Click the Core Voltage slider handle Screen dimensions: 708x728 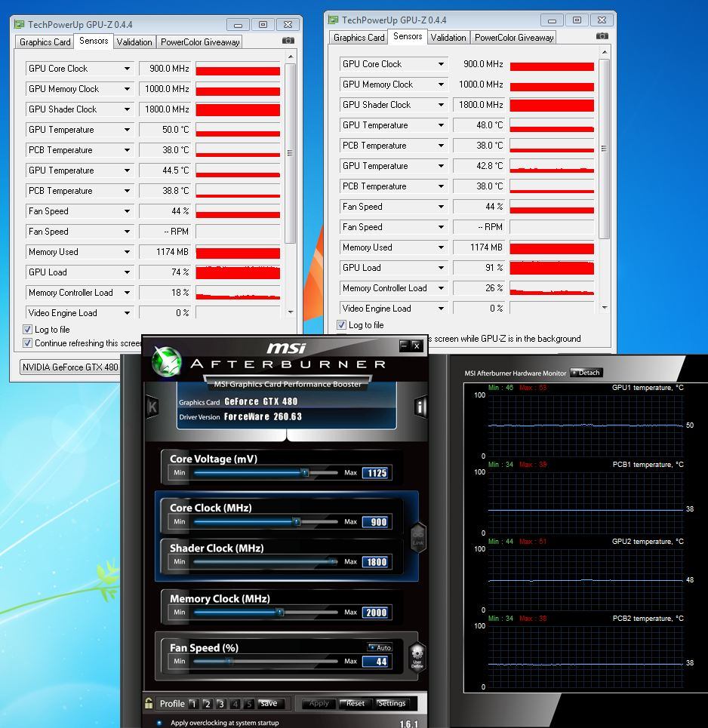[x=305, y=473]
